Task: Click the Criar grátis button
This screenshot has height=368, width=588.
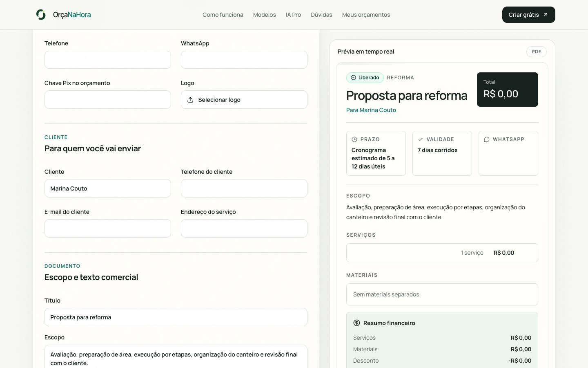Action: pyautogui.click(x=529, y=15)
